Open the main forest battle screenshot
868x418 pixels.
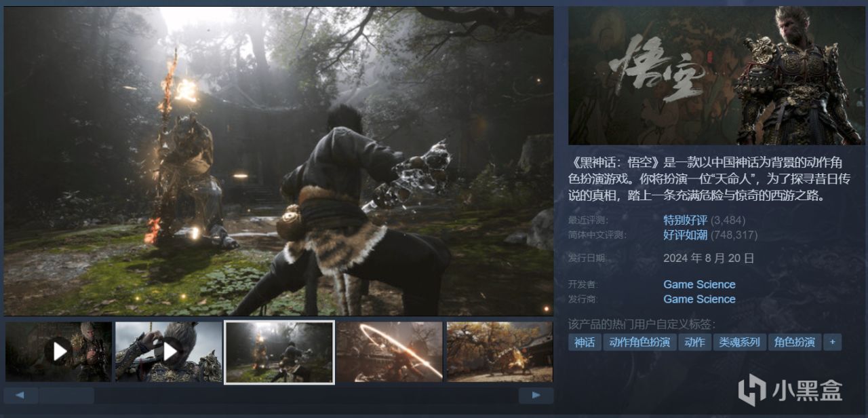pos(279,161)
